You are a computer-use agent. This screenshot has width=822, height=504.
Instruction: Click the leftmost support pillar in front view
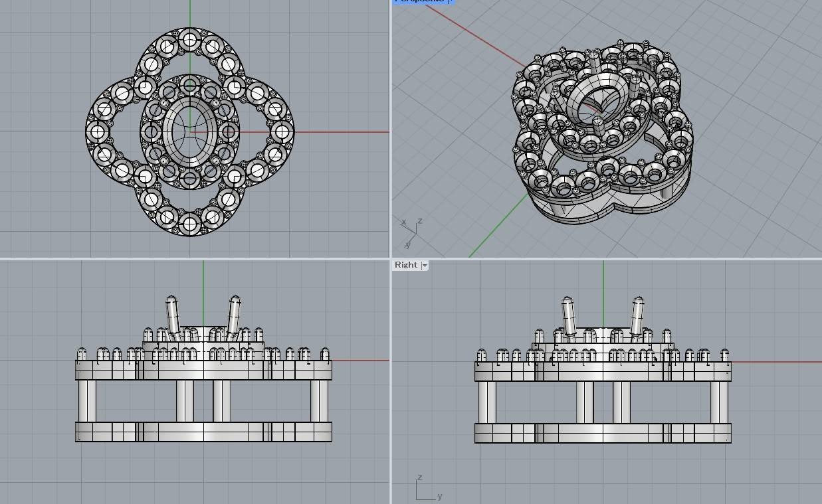(87, 401)
